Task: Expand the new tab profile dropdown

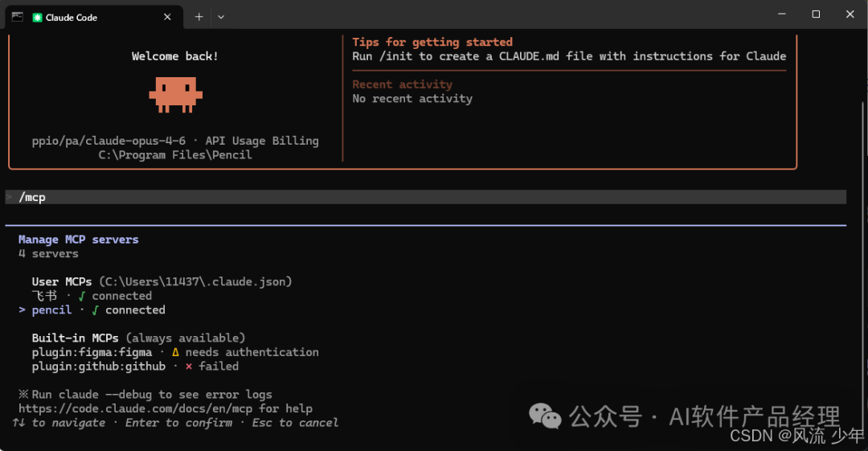Action: pyautogui.click(x=221, y=17)
